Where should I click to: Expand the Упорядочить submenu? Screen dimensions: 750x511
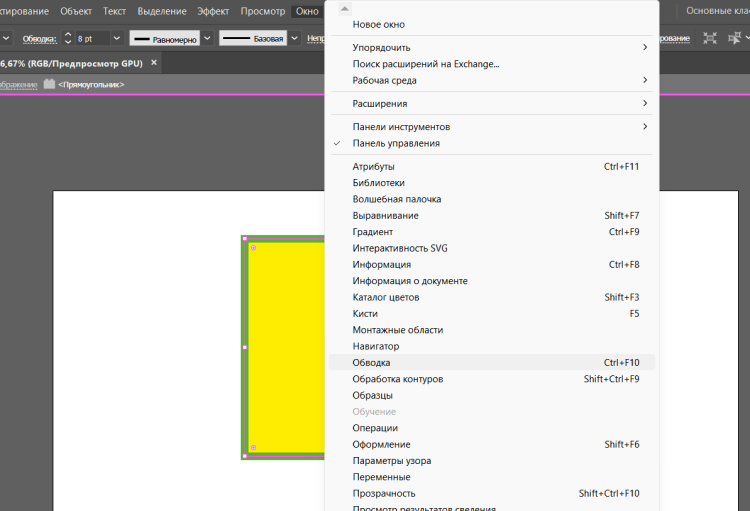coord(492,47)
